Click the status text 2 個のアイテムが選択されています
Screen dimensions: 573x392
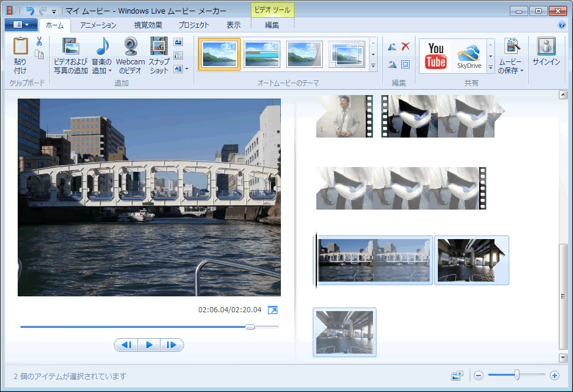click(70, 376)
